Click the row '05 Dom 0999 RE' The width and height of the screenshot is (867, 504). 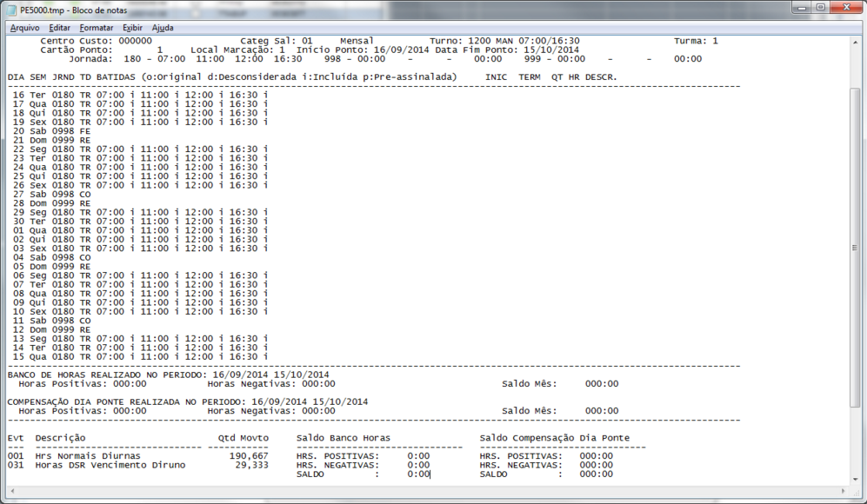point(51,267)
